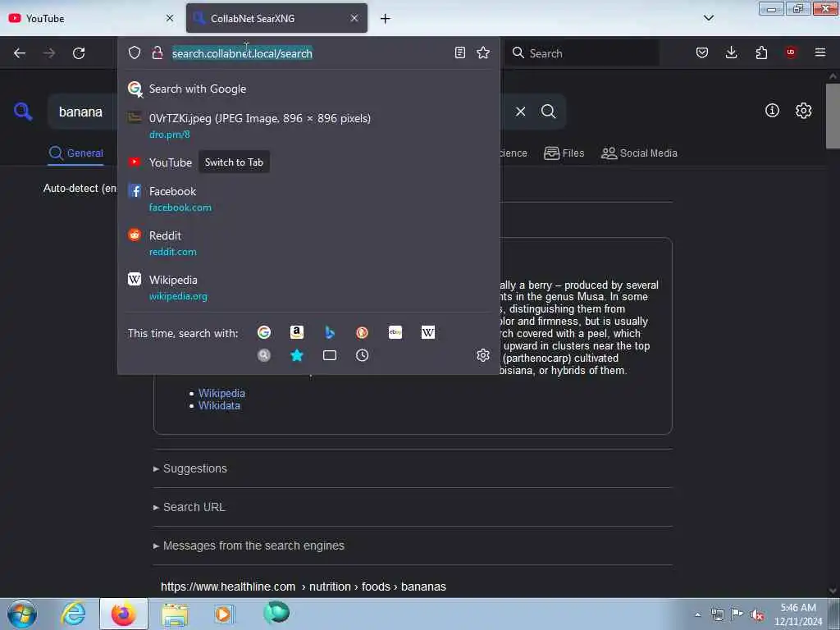Image resolution: width=840 pixels, height=630 pixels.
Task: Click the site security padlock icon
Action: [x=157, y=52]
